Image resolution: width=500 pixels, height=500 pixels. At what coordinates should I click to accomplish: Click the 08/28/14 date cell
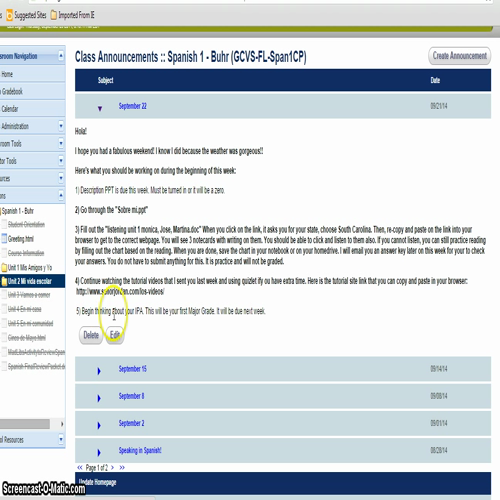click(x=439, y=450)
